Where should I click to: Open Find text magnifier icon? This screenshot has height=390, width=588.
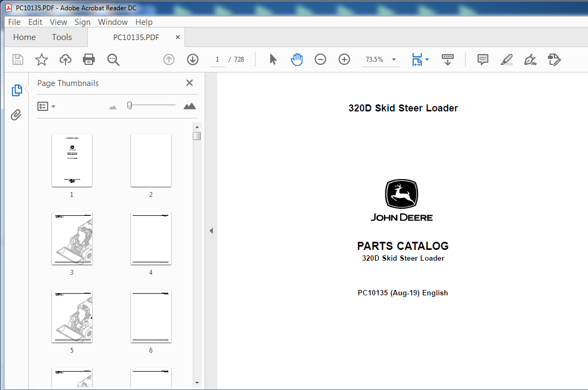(113, 60)
